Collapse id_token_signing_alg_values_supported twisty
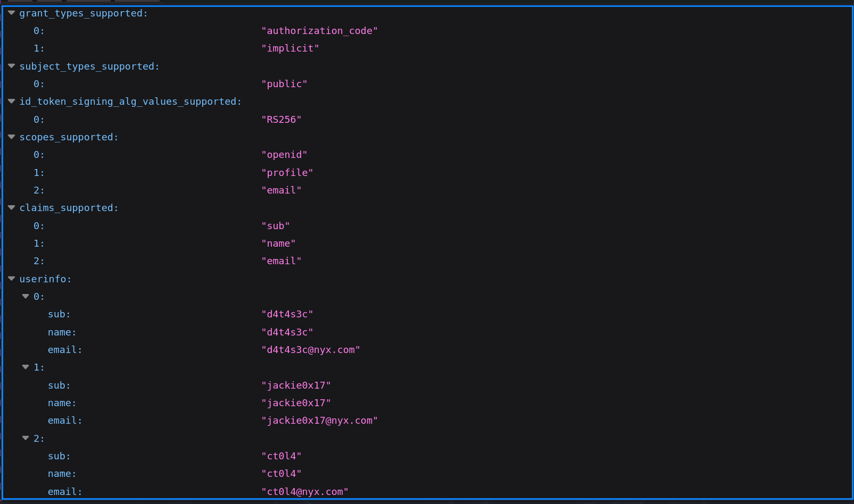The width and height of the screenshot is (854, 504). pos(11,102)
